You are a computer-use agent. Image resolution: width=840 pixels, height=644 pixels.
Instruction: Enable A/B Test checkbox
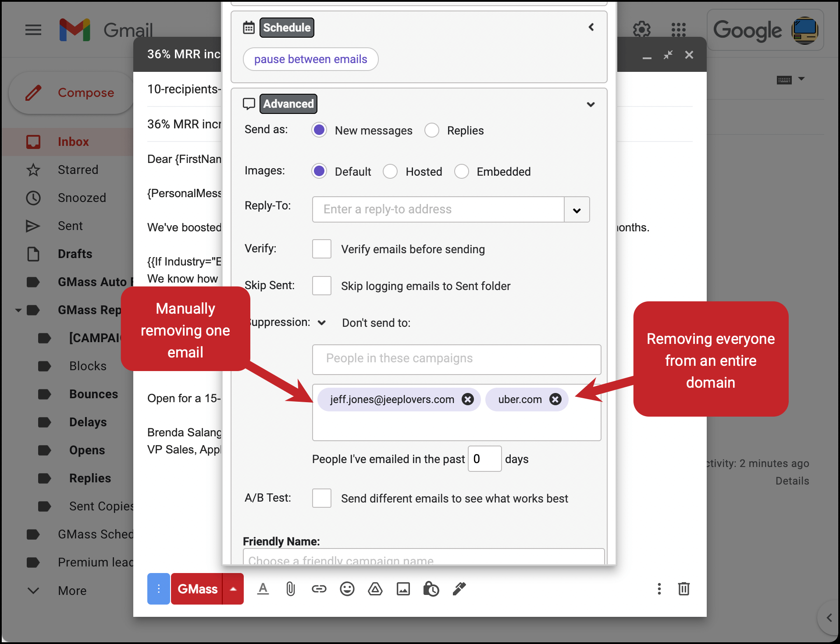coord(322,498)
